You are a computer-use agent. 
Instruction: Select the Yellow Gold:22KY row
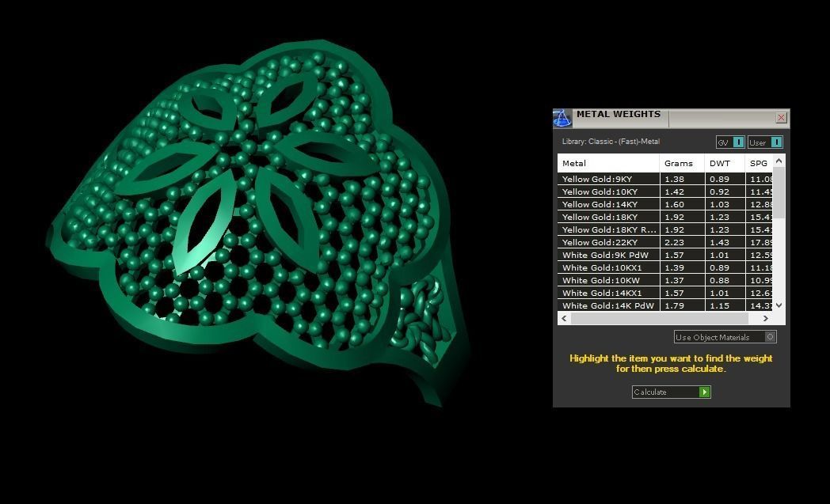tap(664, 242)
